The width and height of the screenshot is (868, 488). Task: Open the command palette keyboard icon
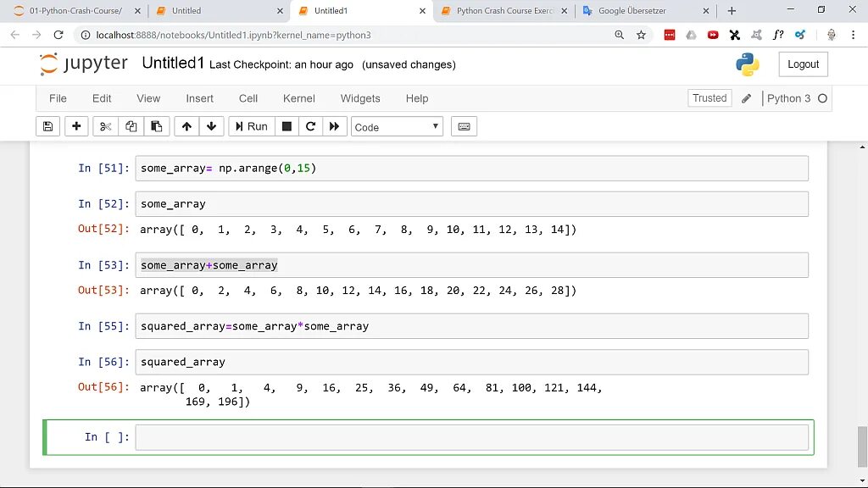464,127
